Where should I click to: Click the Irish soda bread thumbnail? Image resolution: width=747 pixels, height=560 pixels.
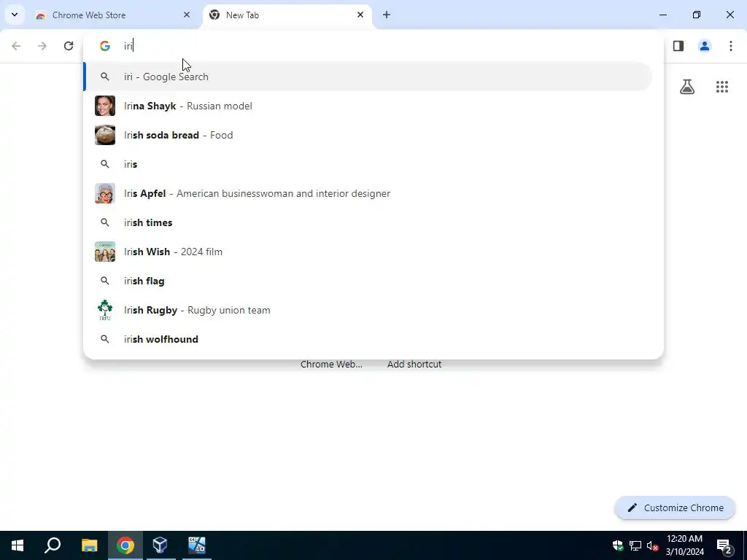[105, 135]
